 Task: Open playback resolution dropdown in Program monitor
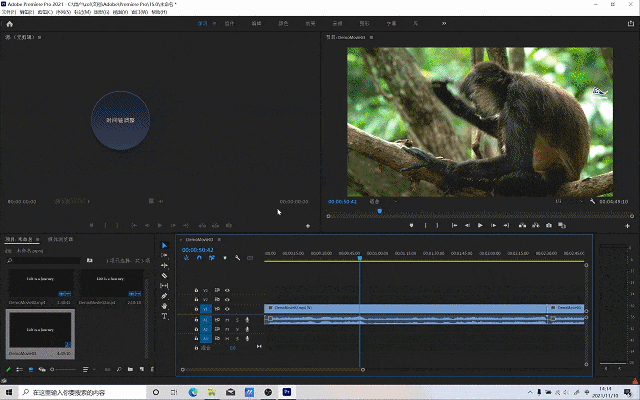pyautogui.click(x=562, y=201)
